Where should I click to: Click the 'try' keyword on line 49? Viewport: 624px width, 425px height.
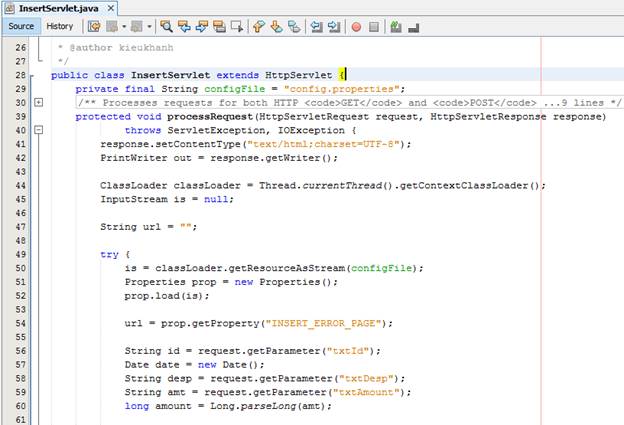pyautogui.click(x=109, y=255)
